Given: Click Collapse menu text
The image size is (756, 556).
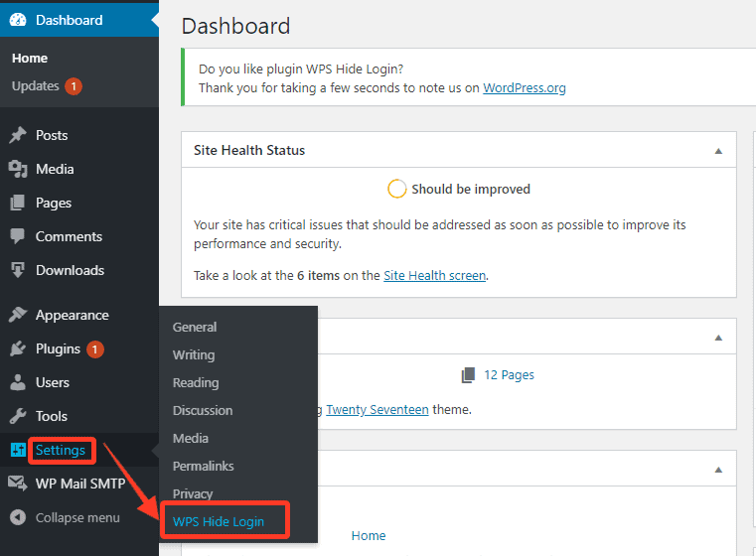Looking at the screenshot, I should click(77, 518).
